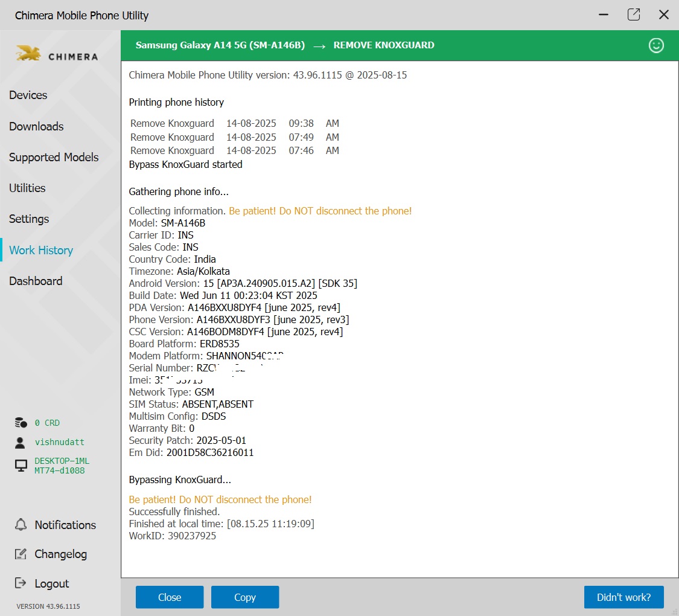This screenshot has height=616, width=679.
Task: Click the Samsung Galaxy A14 5G header title
Action: [220, 45]
